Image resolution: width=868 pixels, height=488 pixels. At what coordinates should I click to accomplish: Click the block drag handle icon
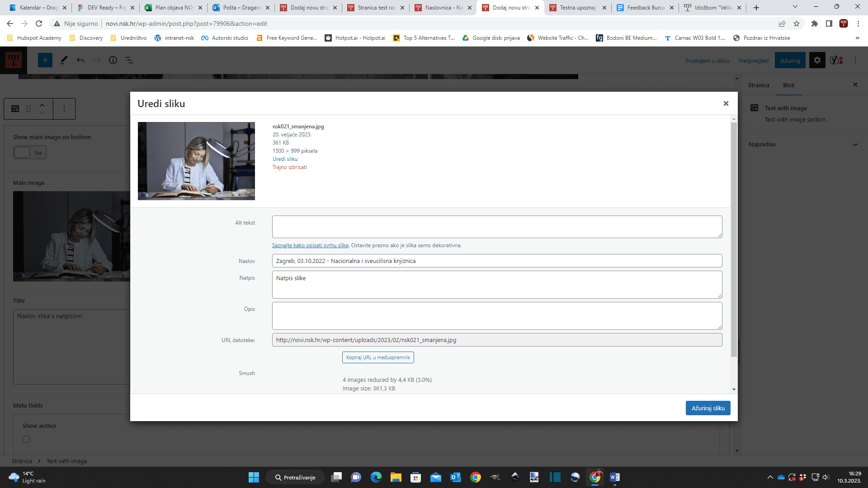click(x=28, y=109)
